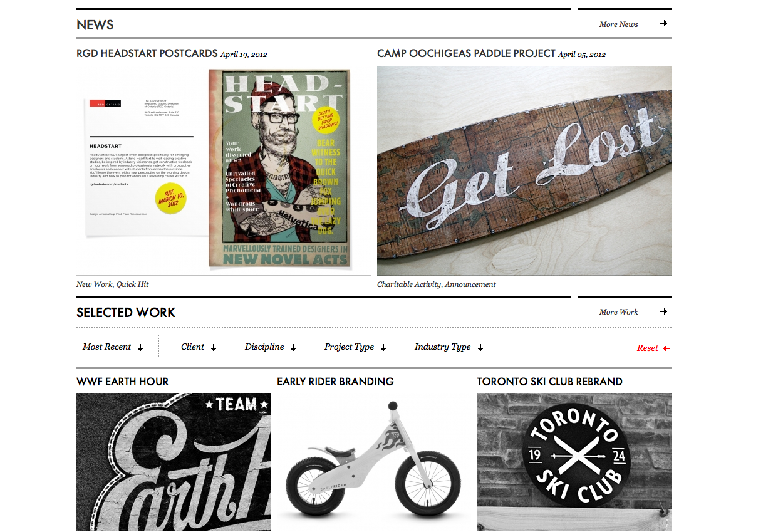Screen dimensions: 778x532
Task: Open the More Work link
Action: [618, 312]
